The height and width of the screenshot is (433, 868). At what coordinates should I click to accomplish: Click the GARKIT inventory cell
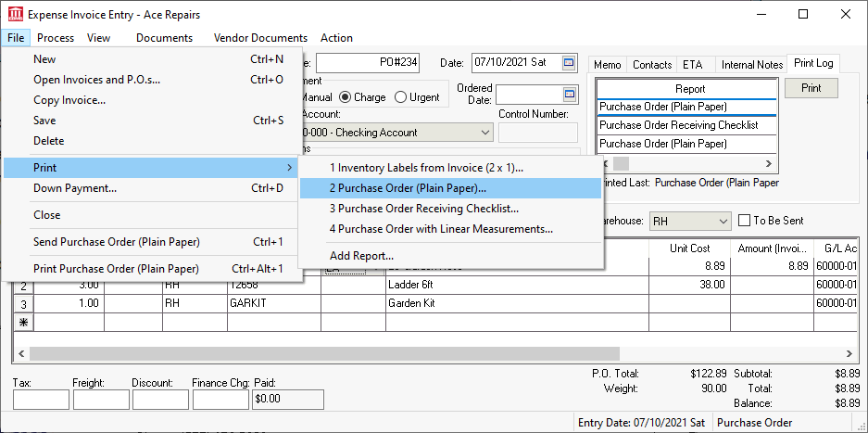click(274, 304)
